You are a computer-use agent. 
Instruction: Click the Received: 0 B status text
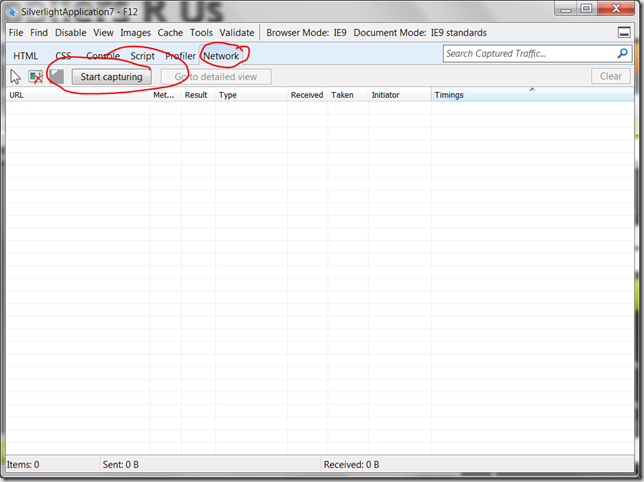(352, 465)
